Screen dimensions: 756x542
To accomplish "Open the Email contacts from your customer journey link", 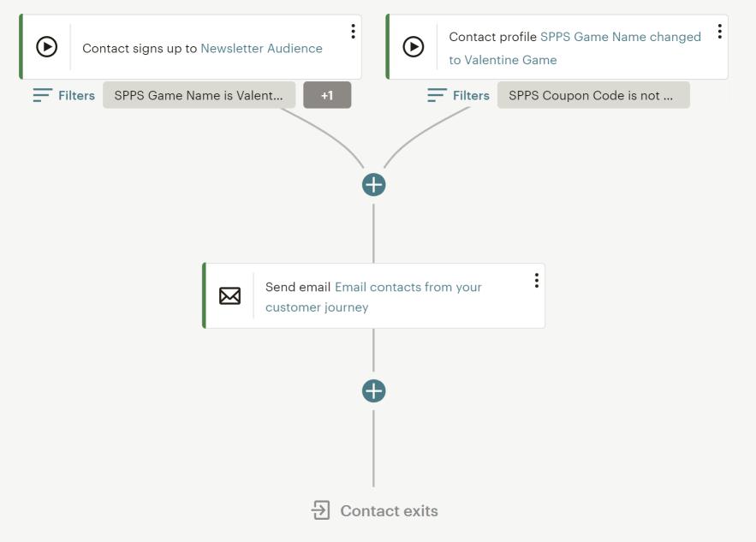I will [x=373, y=297].
